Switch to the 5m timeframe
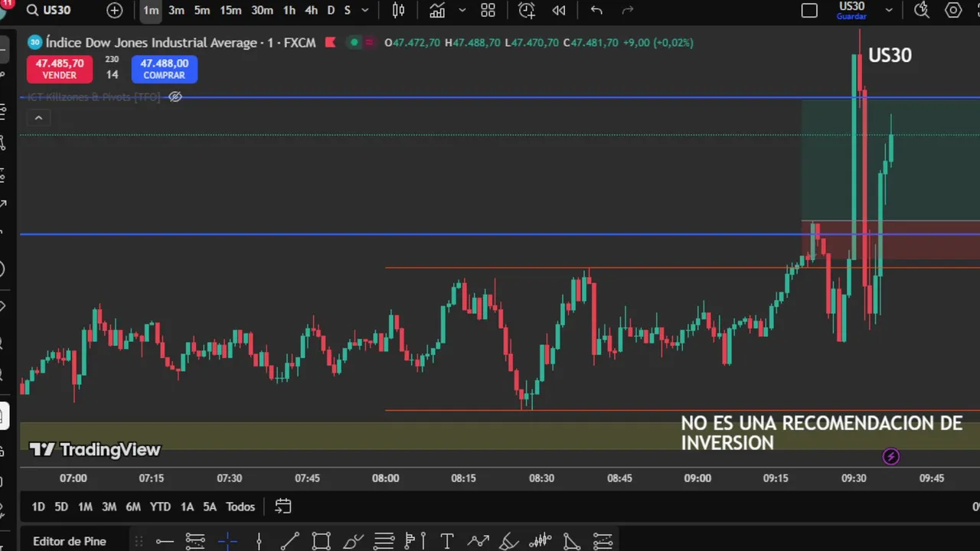 tap(202, 10)
